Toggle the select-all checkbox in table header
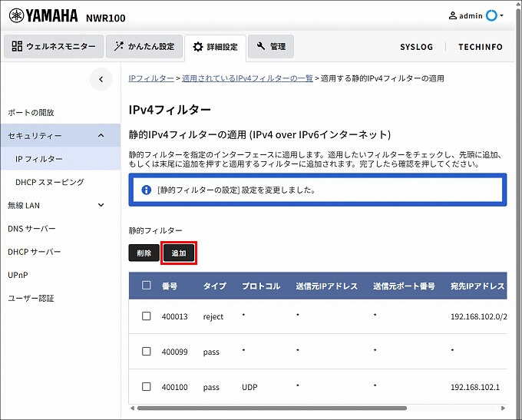Image resolution: width=522 pixels, height=420 pixels. coord(146,285)
